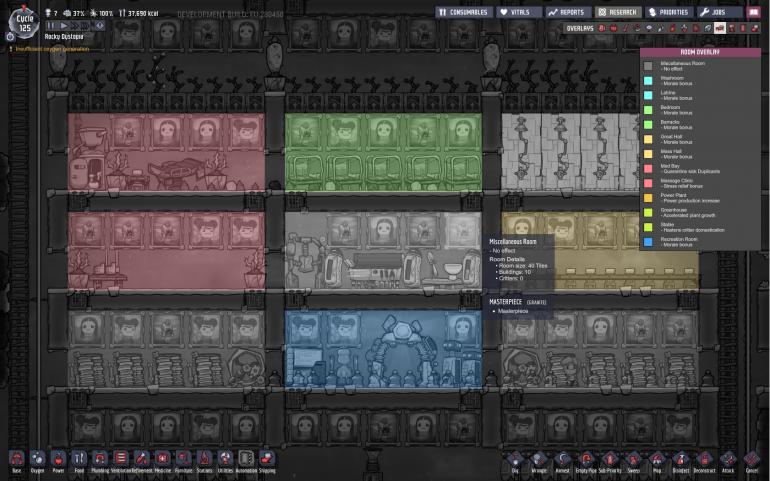
Task: Click the Miscellaneous Room gray swatch
Action: [x=648, y=66]
